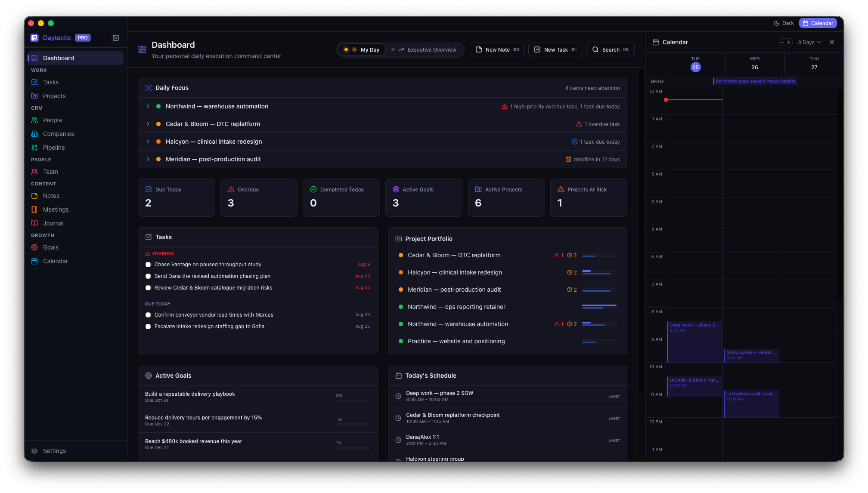This screenshot has width=868, height=493.
Task: Zoom in calendar with the plus stepper
Action: point(789,42)
